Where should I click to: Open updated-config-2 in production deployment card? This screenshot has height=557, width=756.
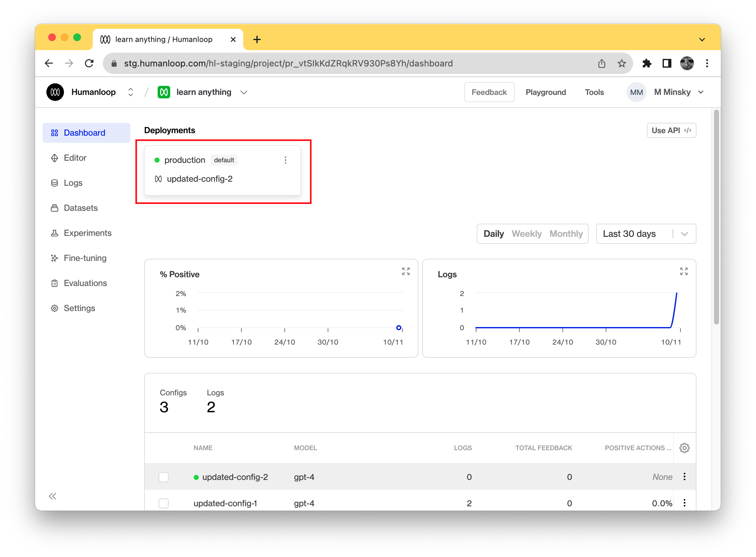click(199, 179)
